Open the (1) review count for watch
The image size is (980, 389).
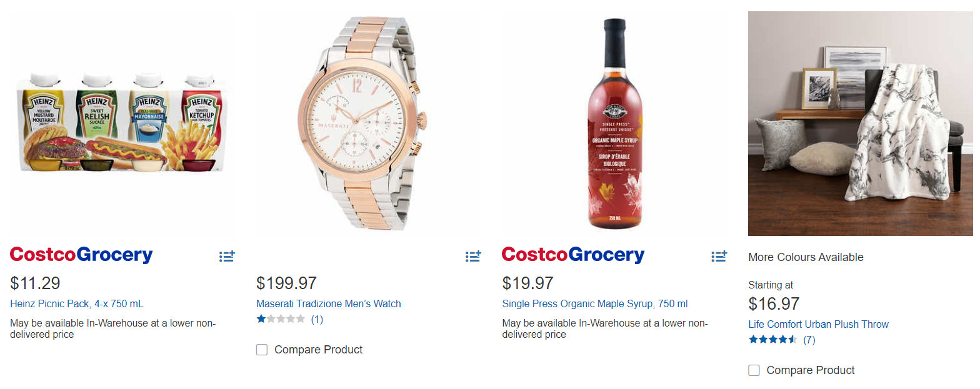(317, 319)
